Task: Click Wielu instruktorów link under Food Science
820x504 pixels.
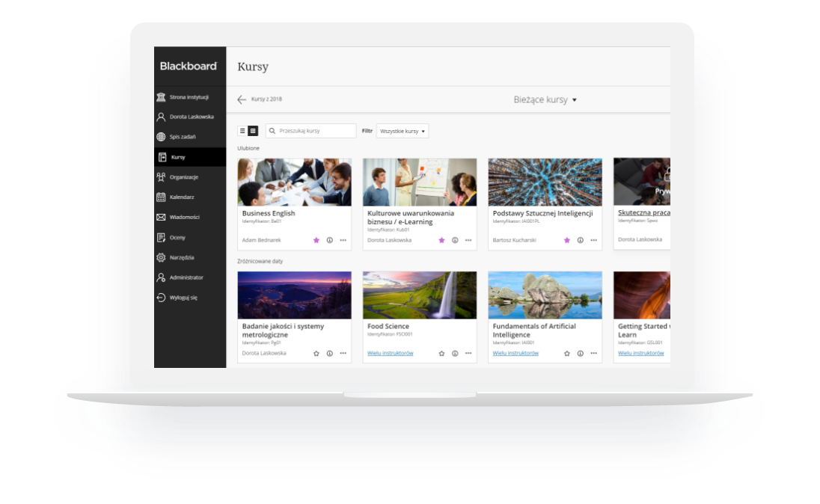Action: tap(390, 353)
